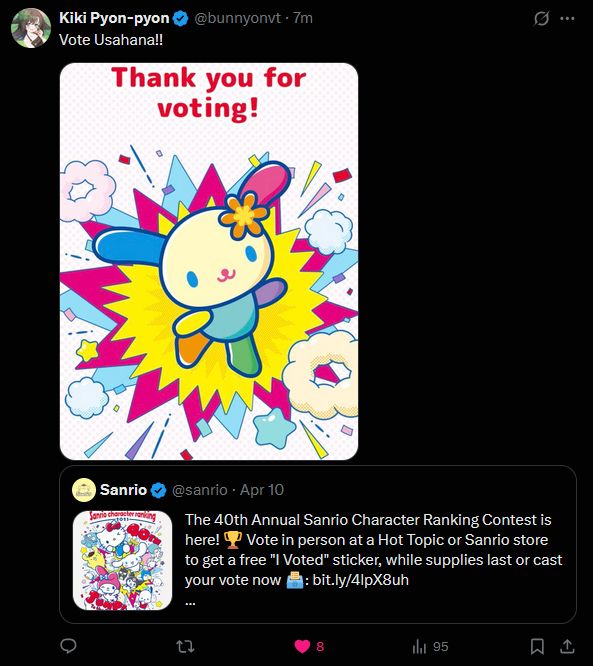Click the Grok slashed-circle icon
This screenshot has height=666, width=593.
pyautogui.click(x=541, y=18)
